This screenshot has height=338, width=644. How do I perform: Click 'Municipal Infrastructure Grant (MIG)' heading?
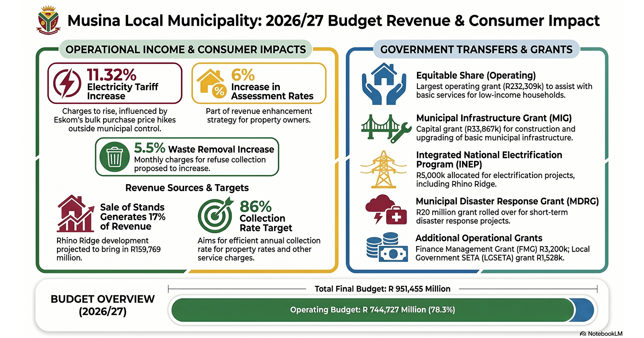point(494,118)
